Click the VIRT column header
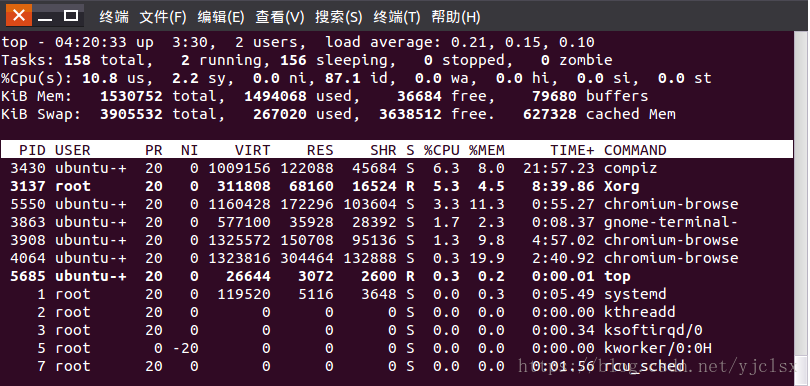810x386 pixels. pyautogui.click(x=252, y=150)
